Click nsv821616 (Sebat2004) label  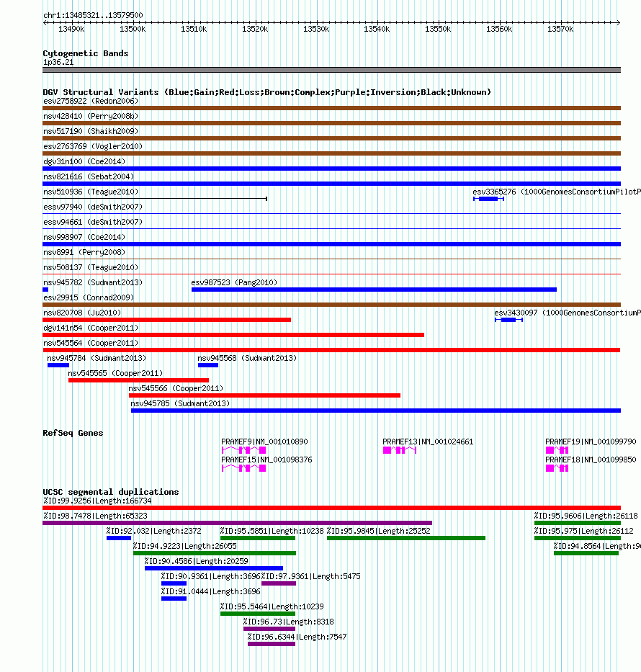click(x=89, y=176)
